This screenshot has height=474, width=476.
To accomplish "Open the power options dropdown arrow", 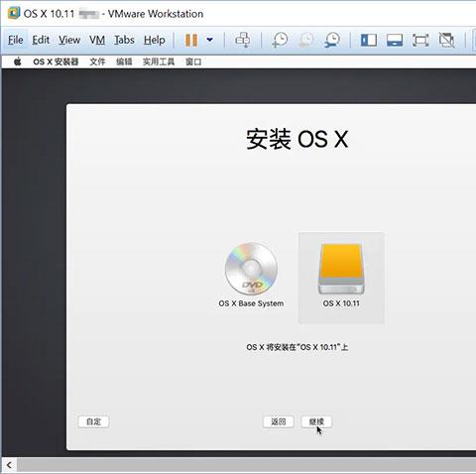I will click(209, 40).
